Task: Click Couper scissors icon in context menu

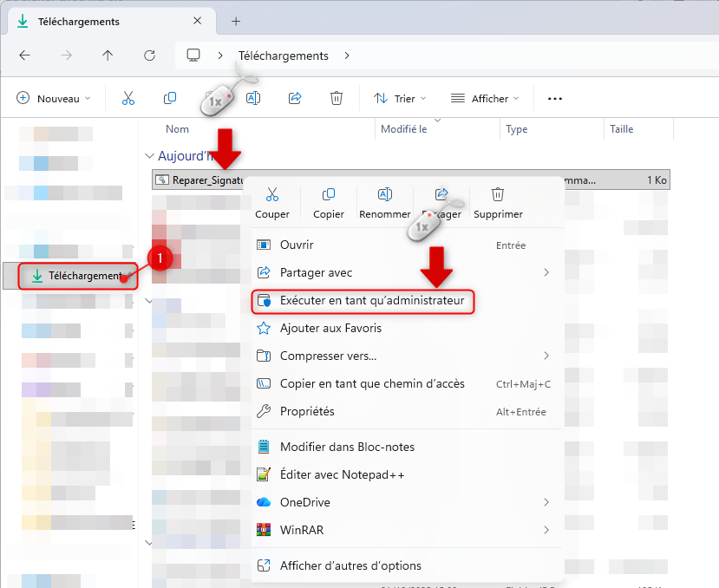Action: (x=272, y=194)
